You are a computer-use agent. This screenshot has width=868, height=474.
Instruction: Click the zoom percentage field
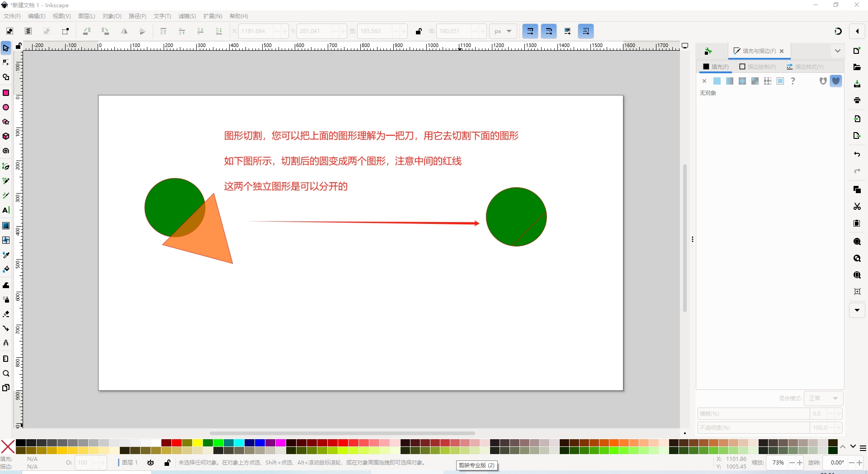click(x=778, y=463)
